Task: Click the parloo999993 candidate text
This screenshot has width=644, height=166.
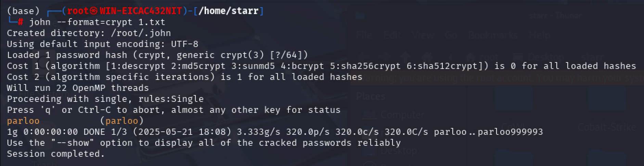Action: 510,132
